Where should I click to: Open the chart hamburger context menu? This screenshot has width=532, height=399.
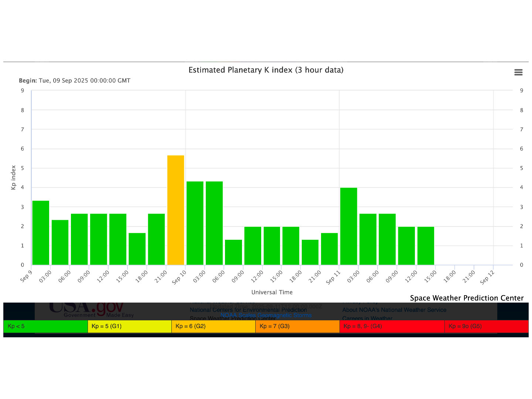[x=518, y=72]
